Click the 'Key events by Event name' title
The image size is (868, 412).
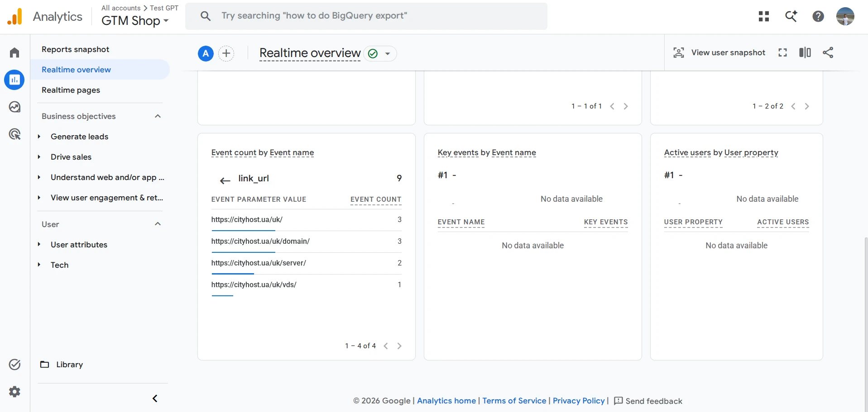click(x=487, y=153)
